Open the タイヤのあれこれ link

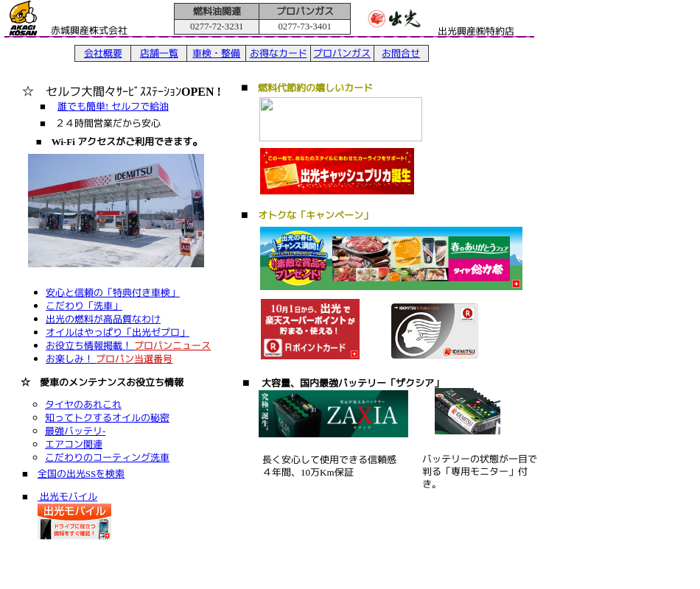[x=83, y=404]
